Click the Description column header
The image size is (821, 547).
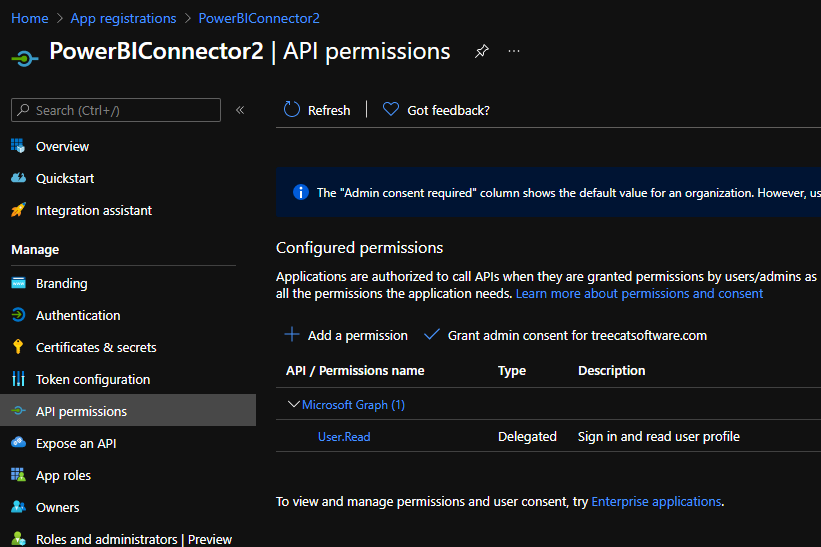(x=612, y=371)
